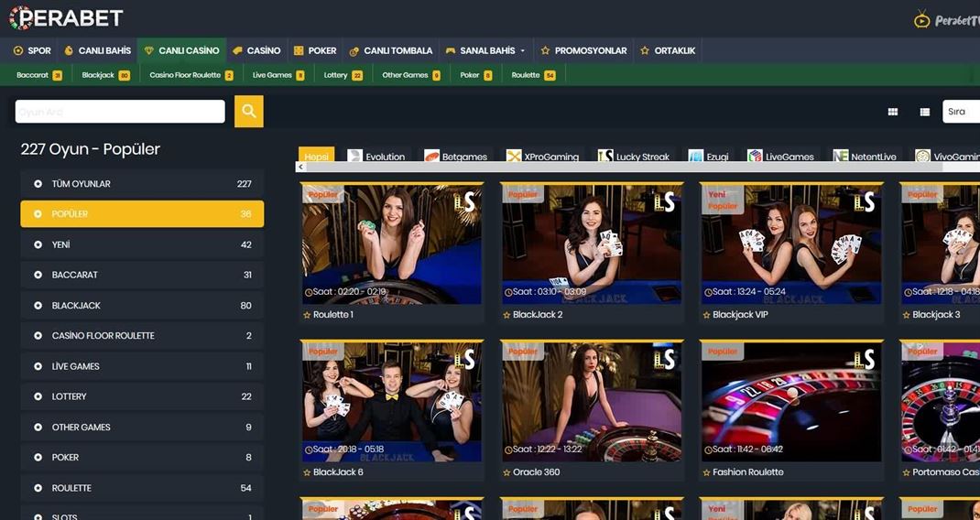980x520 pixels.
Task: Switch to grid view layout icon
Action: click(x=892, y=112)
